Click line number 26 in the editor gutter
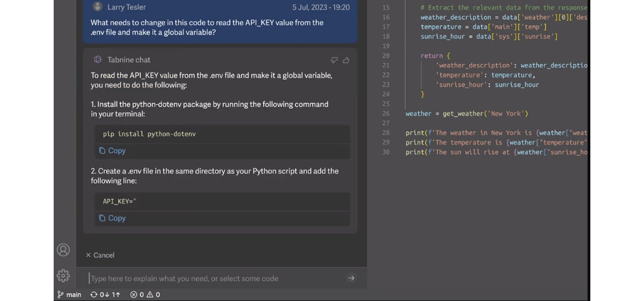The width and height of the screenshot is (644, 301). (386, 114)
